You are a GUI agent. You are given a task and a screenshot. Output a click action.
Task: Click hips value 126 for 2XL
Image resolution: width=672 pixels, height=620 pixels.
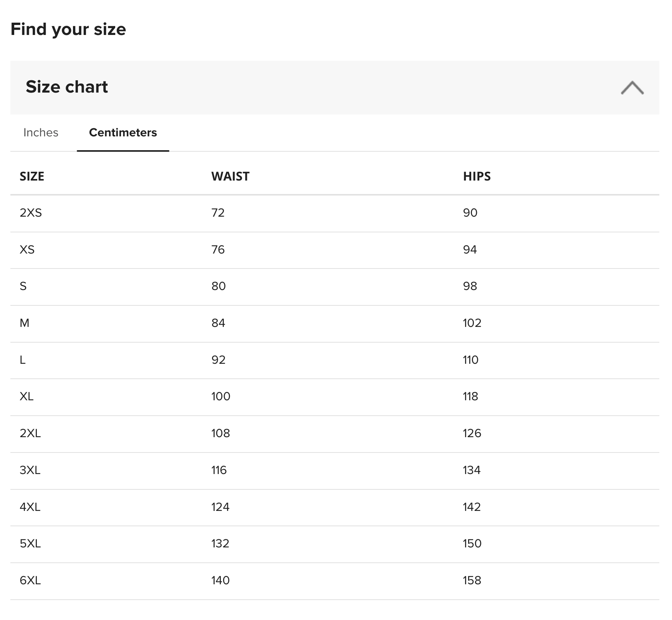pos(472,433)
